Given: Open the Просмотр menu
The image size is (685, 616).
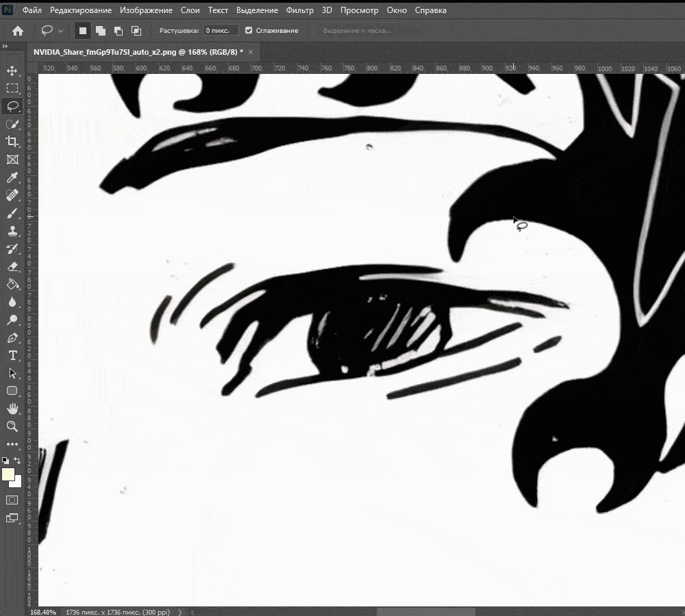Looking at the screenshot, I should coord(359,10).
